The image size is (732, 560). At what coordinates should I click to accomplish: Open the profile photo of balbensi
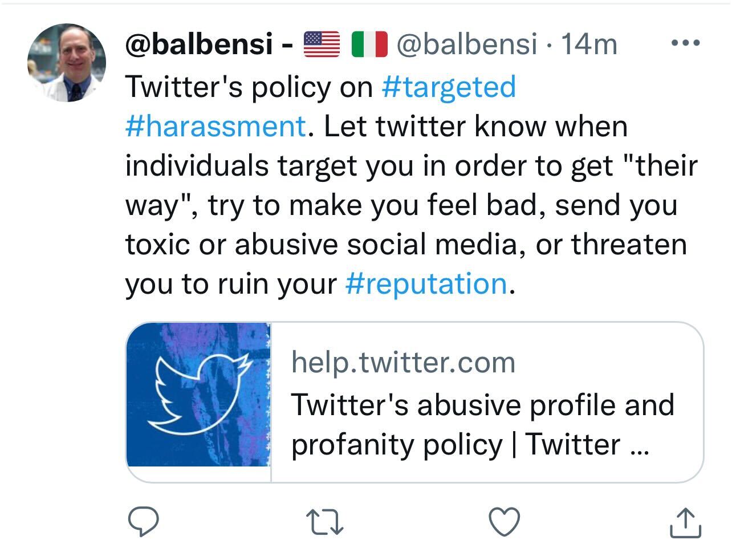[67, 63]
